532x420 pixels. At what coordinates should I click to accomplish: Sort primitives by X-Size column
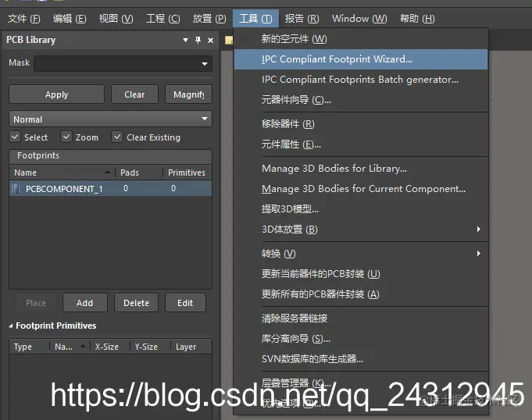pyautogui.click(x=110, y=347)
